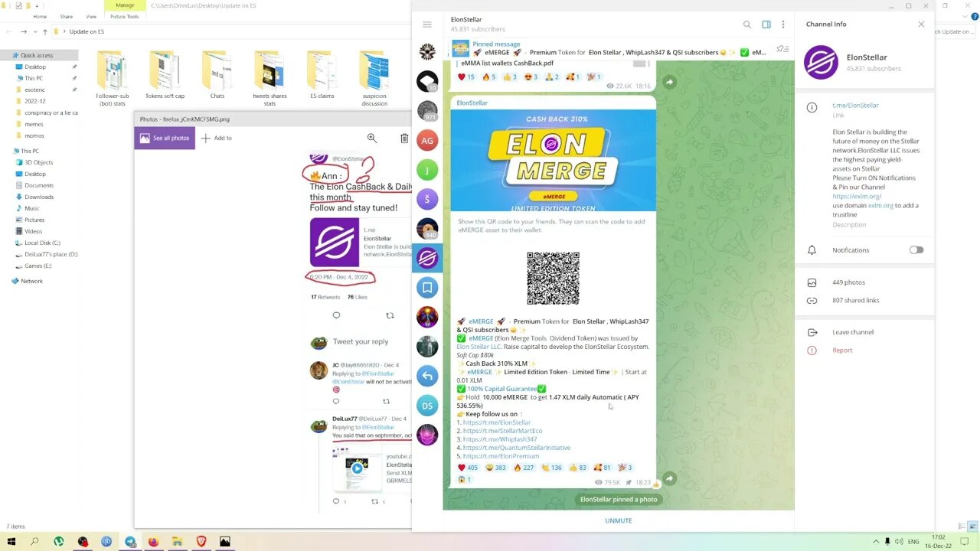Close the Channel Info panel

tap(921, 24)
